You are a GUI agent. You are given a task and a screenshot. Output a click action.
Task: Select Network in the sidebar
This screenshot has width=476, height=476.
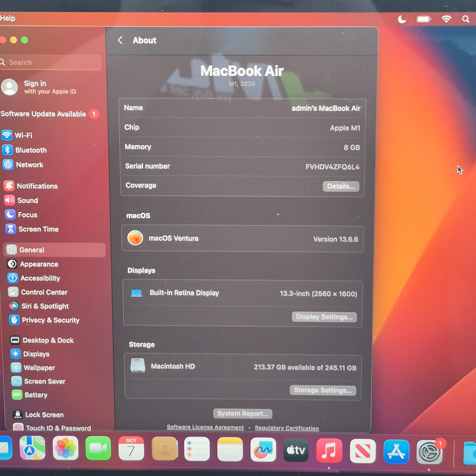[x=23, y=165]
